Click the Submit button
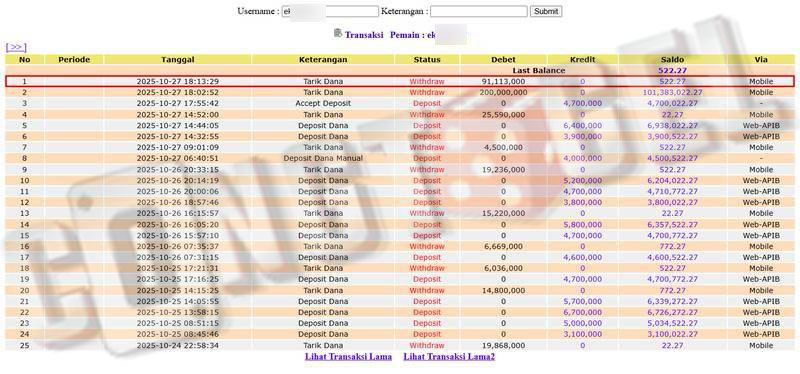Viewport: 800px width, 374px height. point(546,11)
